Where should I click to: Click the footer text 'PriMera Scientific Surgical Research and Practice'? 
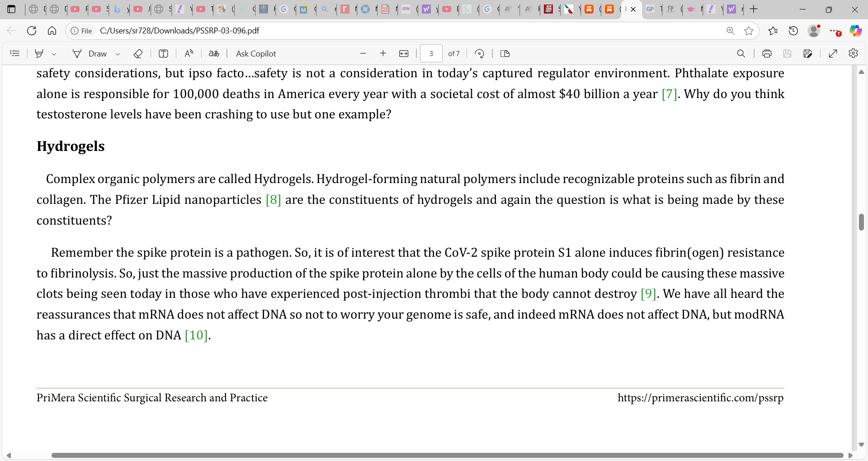tap(152, 398)
